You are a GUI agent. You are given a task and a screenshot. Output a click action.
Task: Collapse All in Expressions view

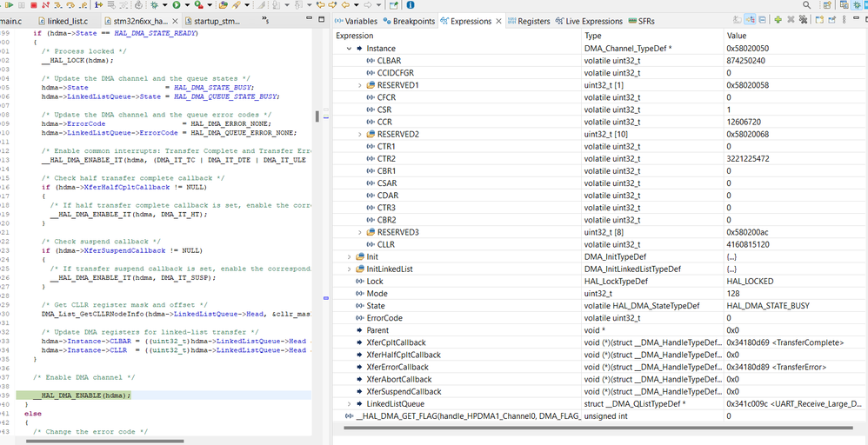[x=762, y=19]
